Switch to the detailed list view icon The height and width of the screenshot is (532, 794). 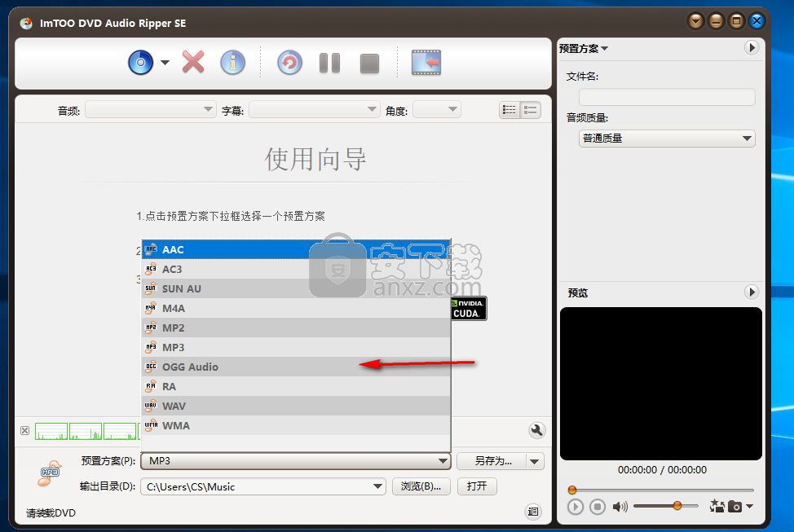click(509, 110)
